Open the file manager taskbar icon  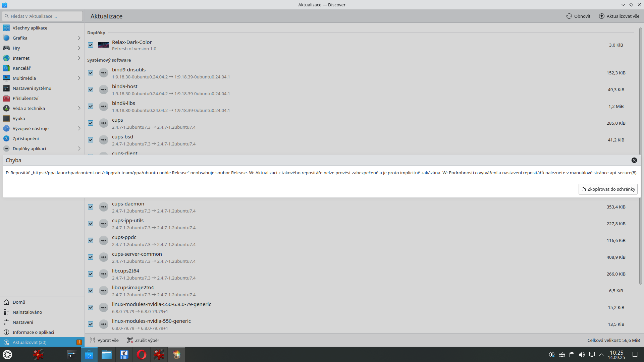tap(107, 354)
